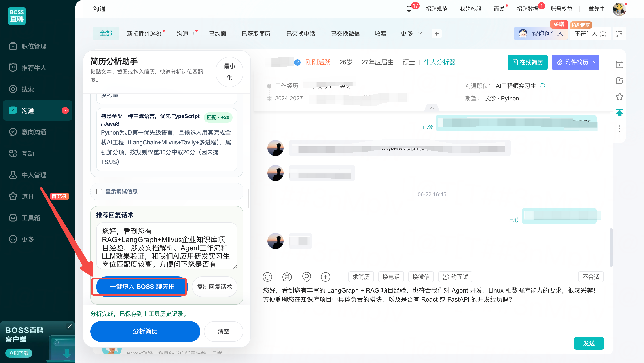
Task: Click 不符牛人 (0) button
Action: pyautogui.click(x=590, y=34)
